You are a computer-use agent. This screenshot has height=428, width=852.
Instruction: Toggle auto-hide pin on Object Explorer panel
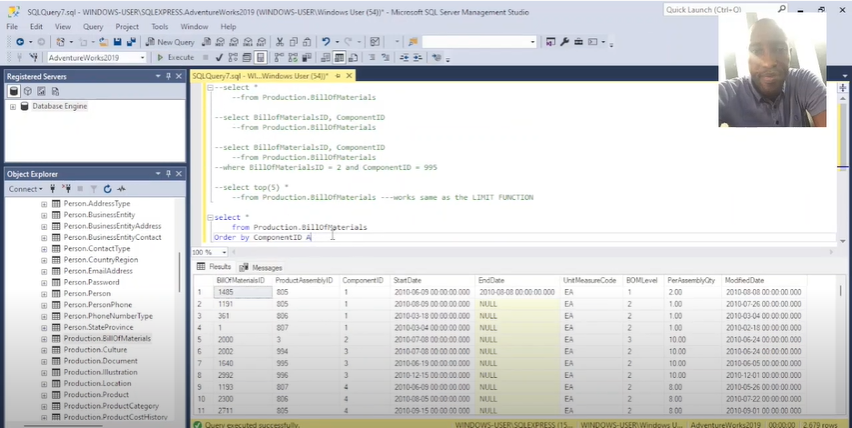pyautogui.click(x=169, y=174)
